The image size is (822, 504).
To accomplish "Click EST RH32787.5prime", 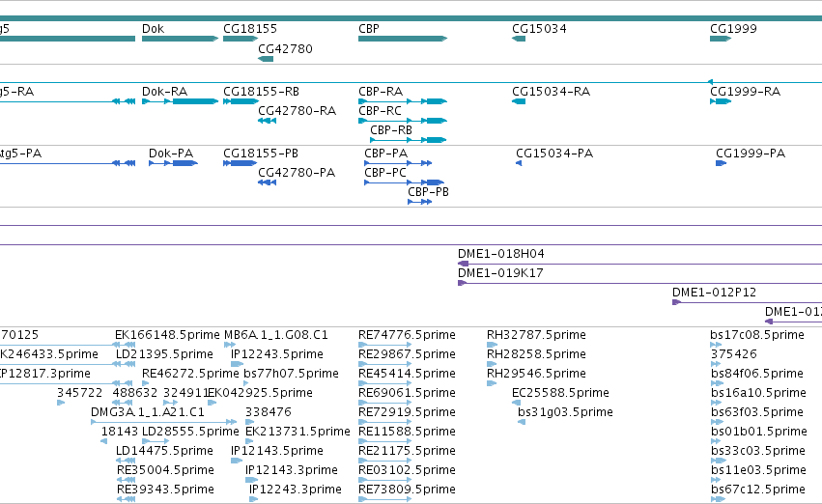I will [536, 335].
